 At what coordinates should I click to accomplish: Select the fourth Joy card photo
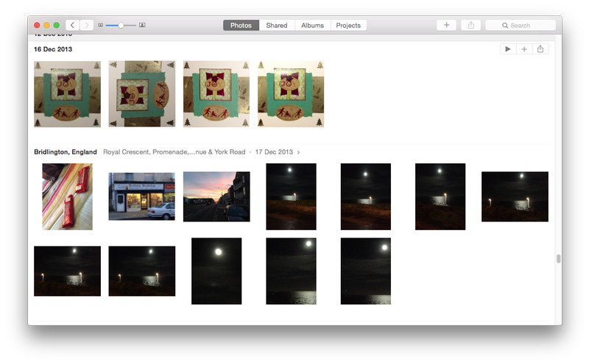[x=291, y=94]
